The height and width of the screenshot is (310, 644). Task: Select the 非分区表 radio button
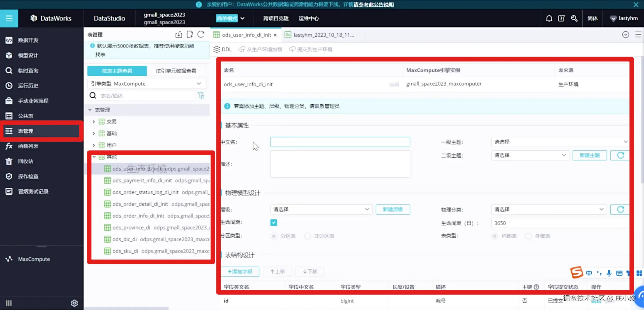[308, 236]
